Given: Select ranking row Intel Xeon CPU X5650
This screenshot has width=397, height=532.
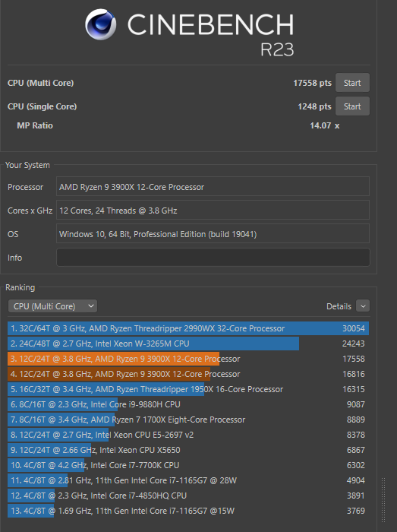Looking at the screenshot, I should point(188,450).
